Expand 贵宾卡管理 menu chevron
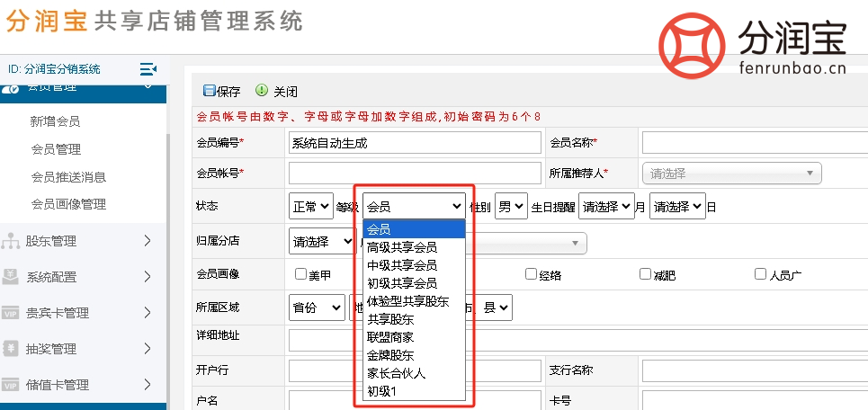868x410 pixels. 148,313
